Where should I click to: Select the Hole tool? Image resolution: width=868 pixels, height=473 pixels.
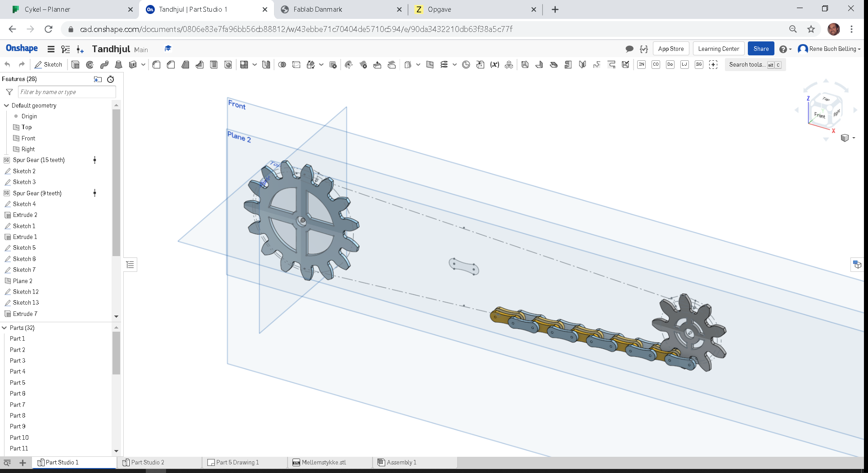click(229, 65)
